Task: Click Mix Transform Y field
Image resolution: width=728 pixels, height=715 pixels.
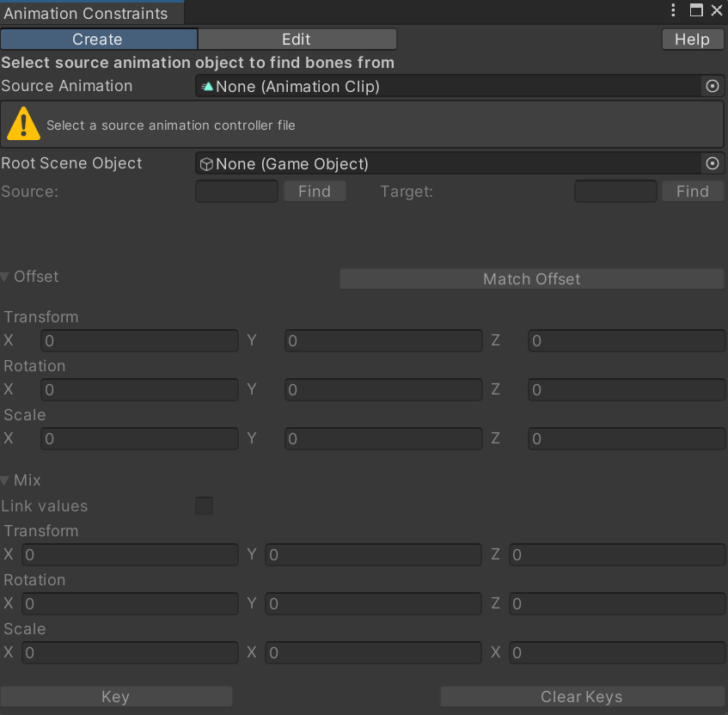Action: pos(373,555)
